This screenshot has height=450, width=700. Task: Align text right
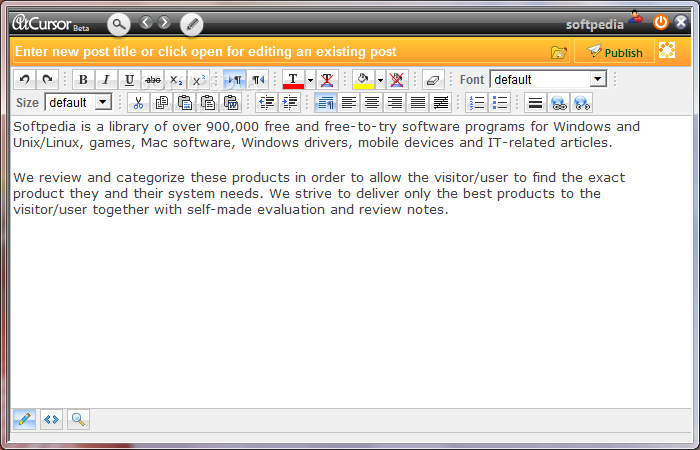395,103
